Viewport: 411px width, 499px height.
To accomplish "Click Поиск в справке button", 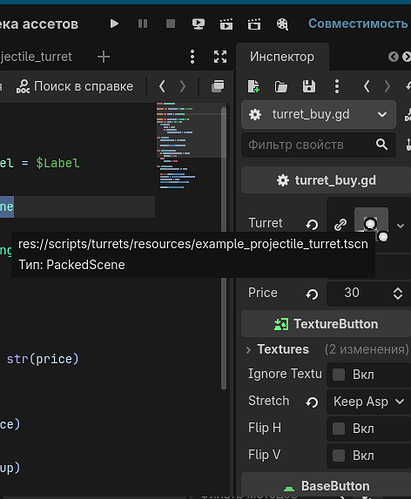I will point(75,86).
